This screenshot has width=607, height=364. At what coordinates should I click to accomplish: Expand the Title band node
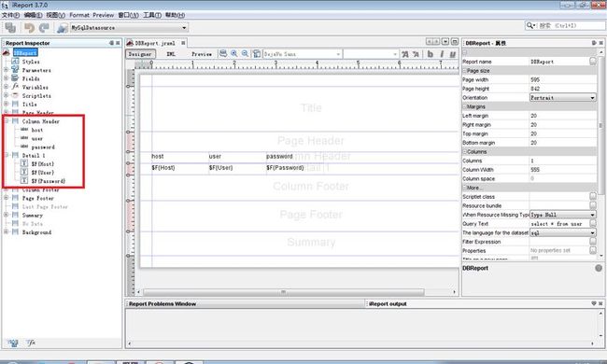pyautogui.click(x=6, y=104)
